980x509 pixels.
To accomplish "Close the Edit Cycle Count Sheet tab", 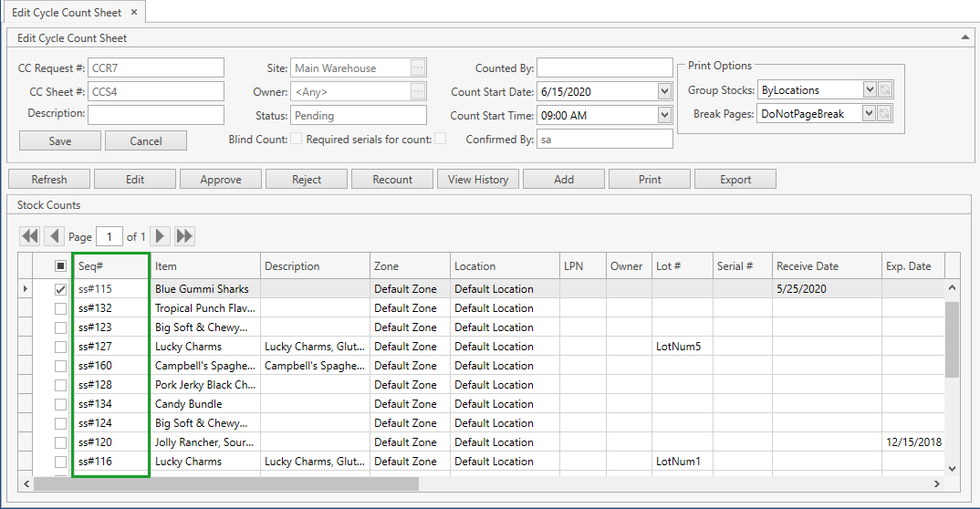I will pyautogui.click(x=134, y=12).
